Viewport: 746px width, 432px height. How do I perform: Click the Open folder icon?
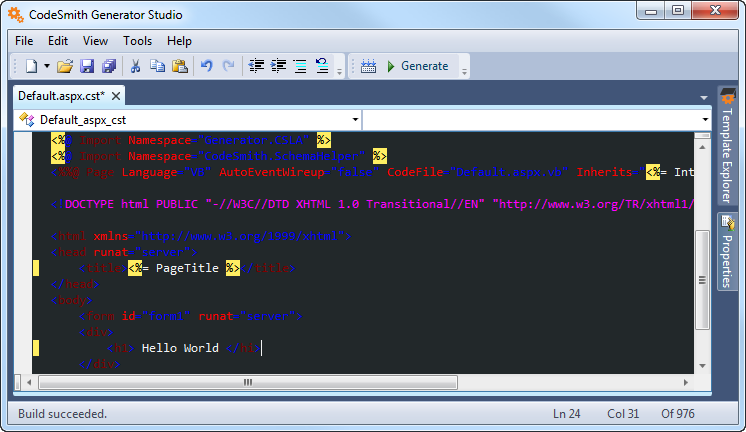65,66
